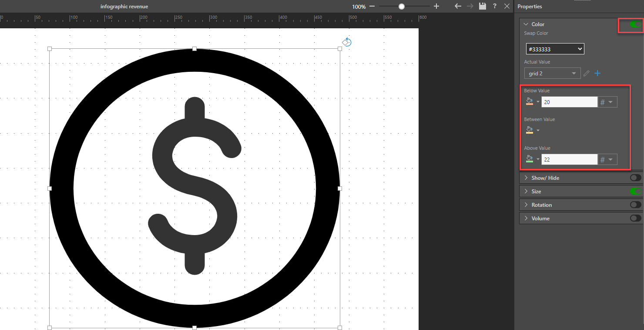
Task: Open the Below Value color dropdown arrow
Action: pos(538,102)
